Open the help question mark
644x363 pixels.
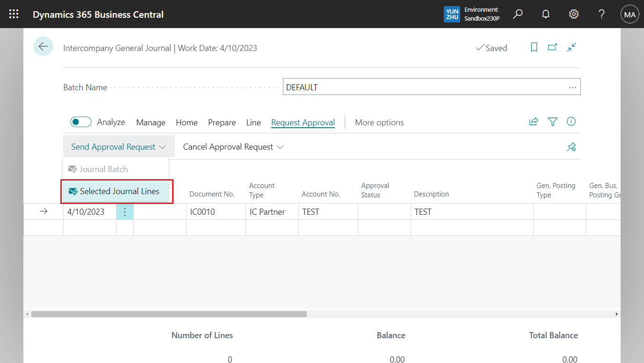(601, 14)
